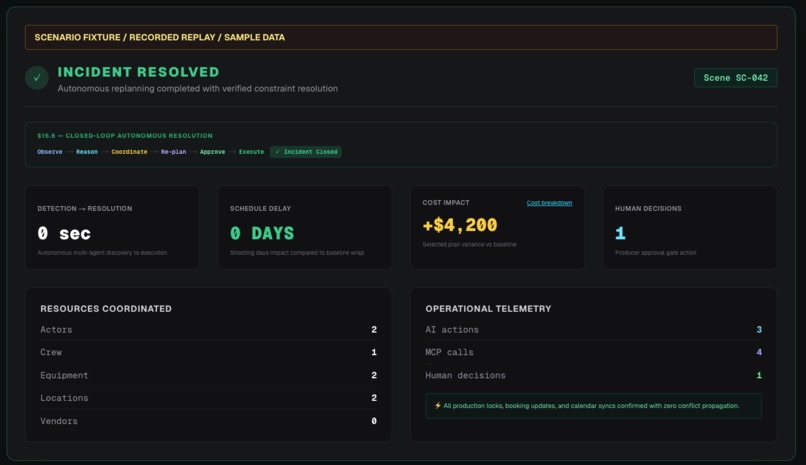Click 'Autonomous multi-agent discovery to execution' caption
Image resolution: width=806 pixels, height=465 pixels.
click(102, 253)
